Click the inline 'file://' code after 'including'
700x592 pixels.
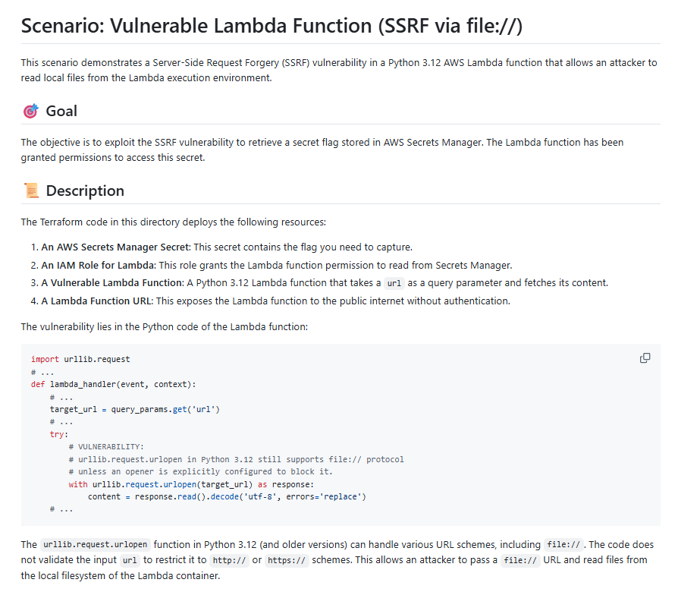pyautogui.click(x=563, y=545)
